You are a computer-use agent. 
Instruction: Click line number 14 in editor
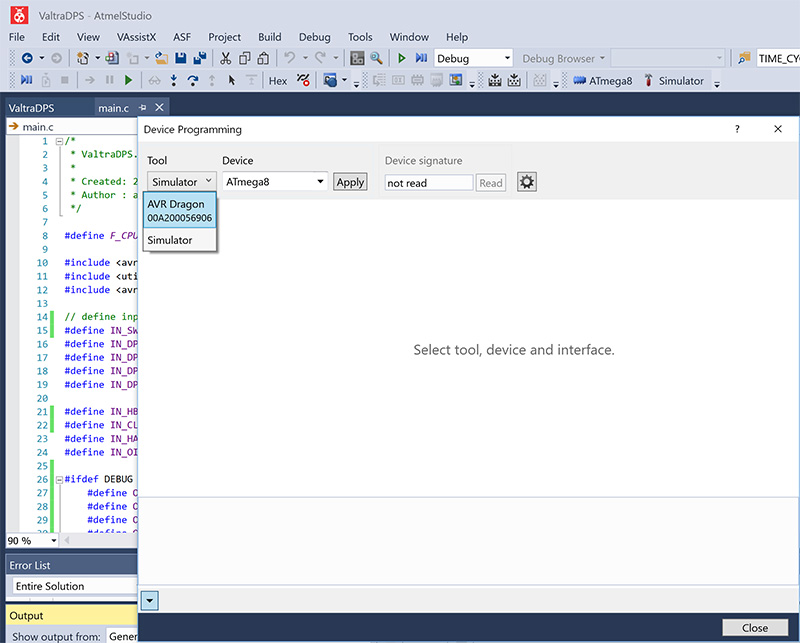tap(42, 317)
